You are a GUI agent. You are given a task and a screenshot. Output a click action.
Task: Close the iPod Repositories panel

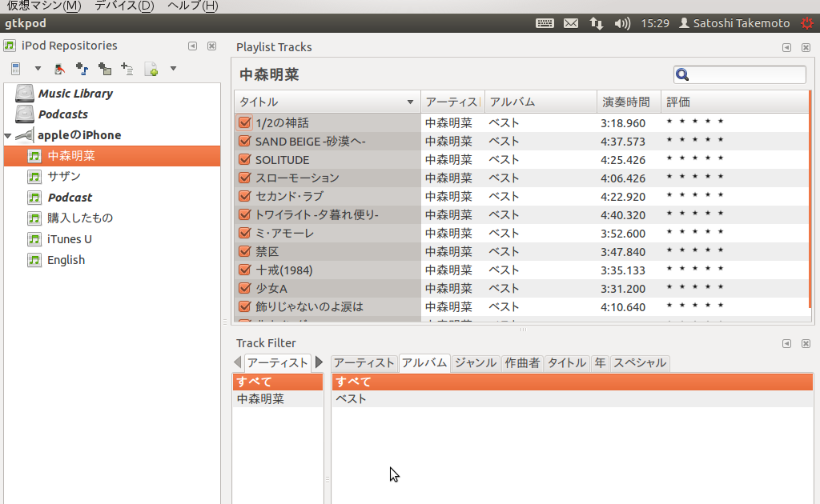click(x=211, y=46)
